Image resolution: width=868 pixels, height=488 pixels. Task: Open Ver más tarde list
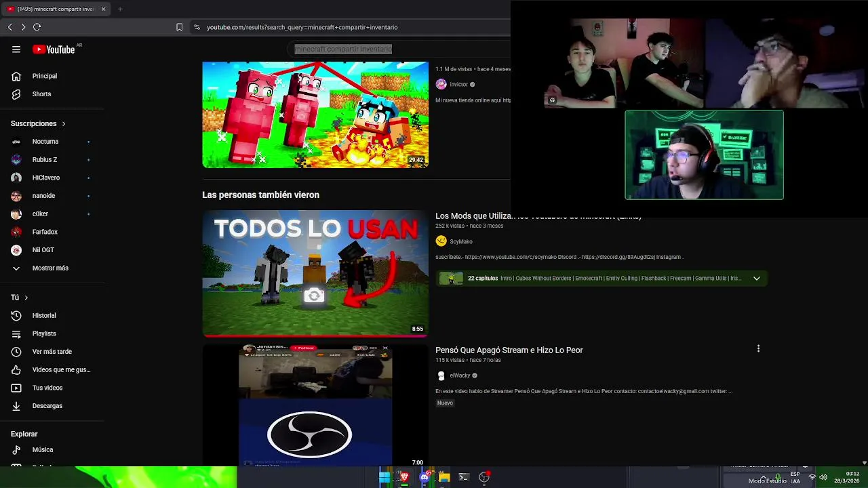[52, 352]
